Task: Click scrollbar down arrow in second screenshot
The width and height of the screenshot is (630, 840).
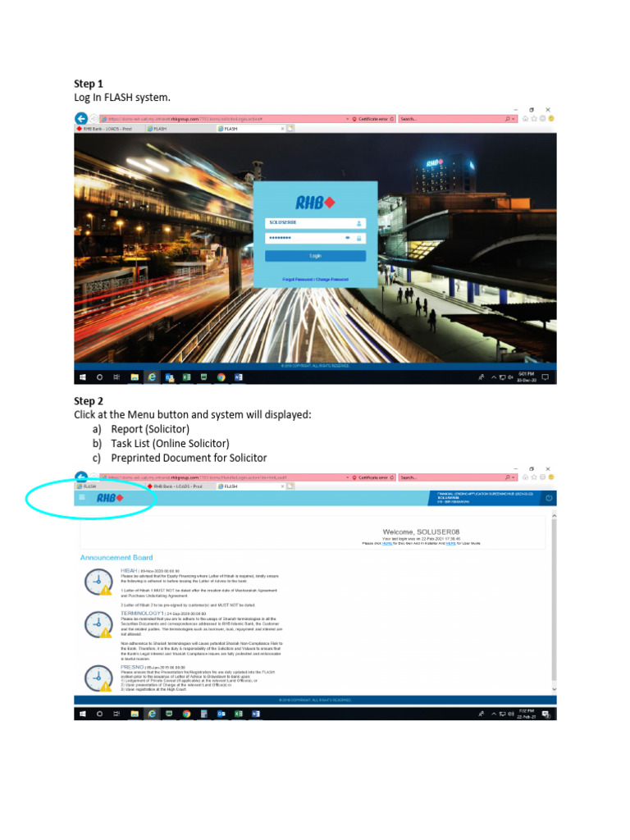Action: pyautogui.click(x=554, y=689)
